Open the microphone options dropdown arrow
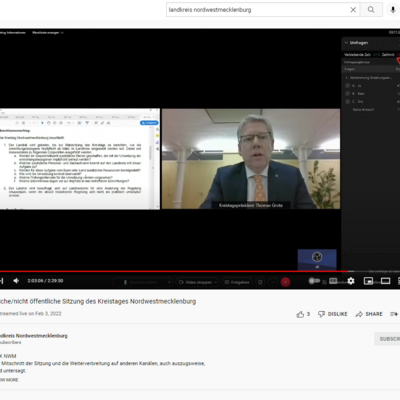Image resolution: width=400 pixels, height=400 pixels. (169, 282)
